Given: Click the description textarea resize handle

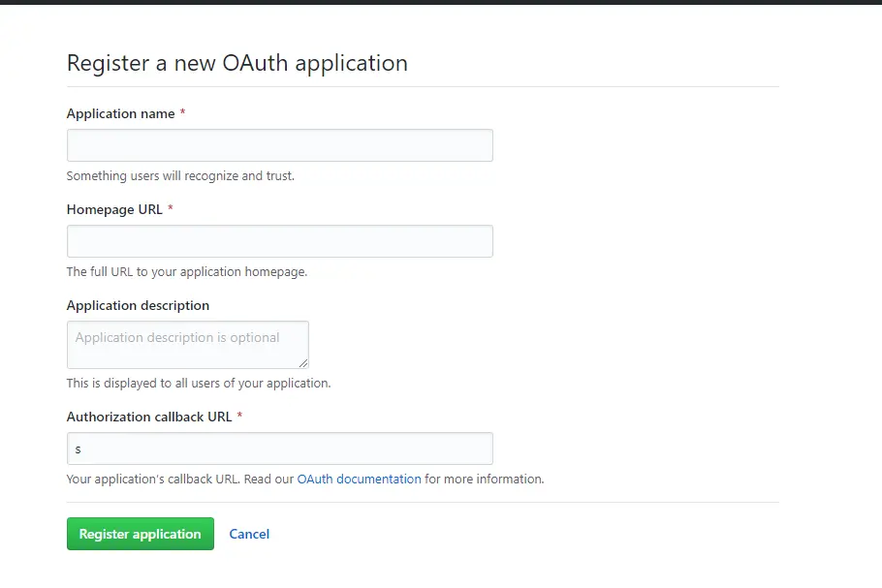Looking at the screenshot, I should coord(304,364).
